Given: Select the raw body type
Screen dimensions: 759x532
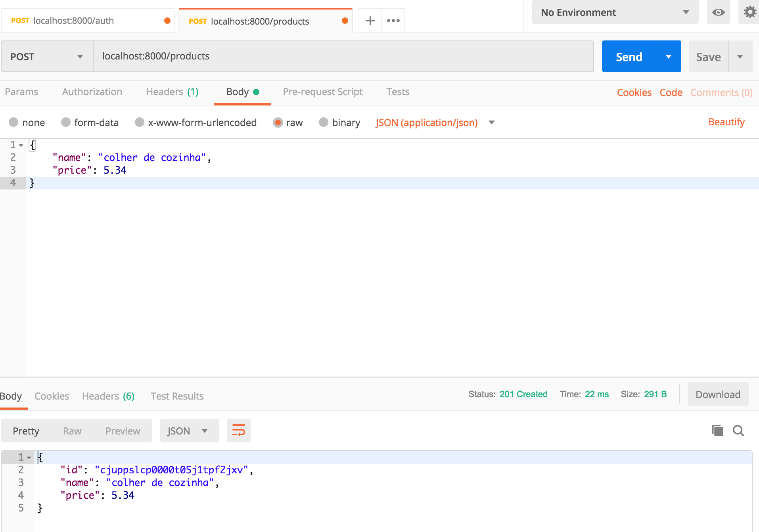Looking at the screenshot, I should [278, 122].
